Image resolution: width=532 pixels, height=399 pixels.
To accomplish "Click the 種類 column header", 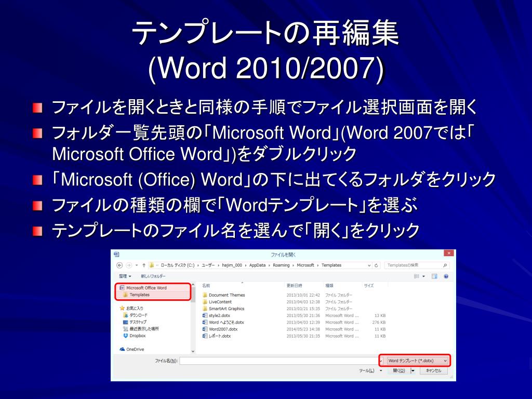I will [329, 286].
